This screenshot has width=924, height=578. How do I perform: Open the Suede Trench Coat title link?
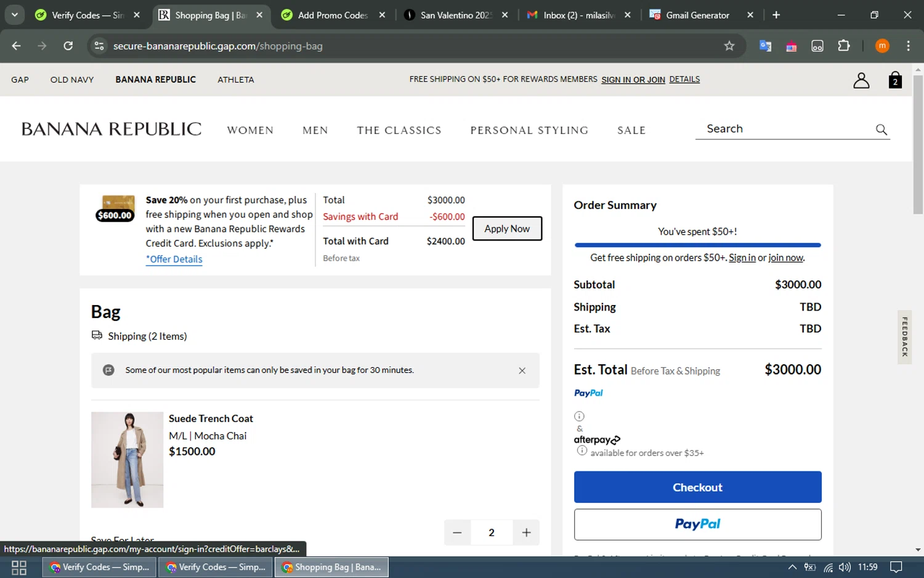(x=211, y=419)
